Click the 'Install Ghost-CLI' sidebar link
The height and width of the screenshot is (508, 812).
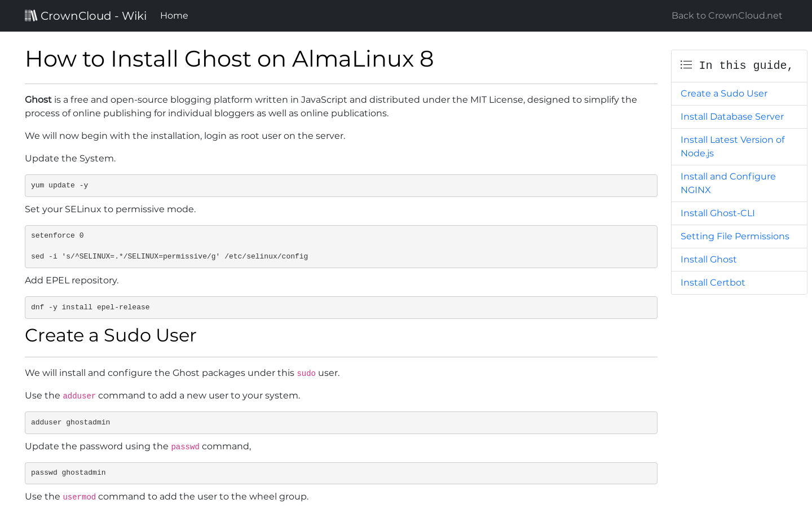717,213
